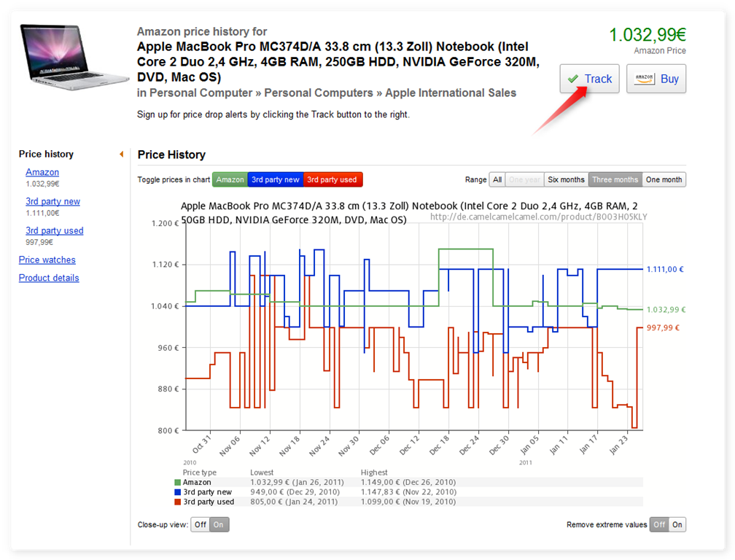Click the green Amazon legend swatch
Image resolution: width=735 pixels, height=560 pixels.
(x=177, y=482)
